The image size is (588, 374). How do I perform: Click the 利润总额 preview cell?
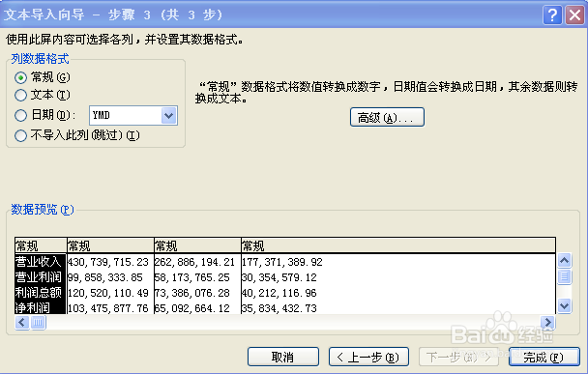(x=41, y=293)
